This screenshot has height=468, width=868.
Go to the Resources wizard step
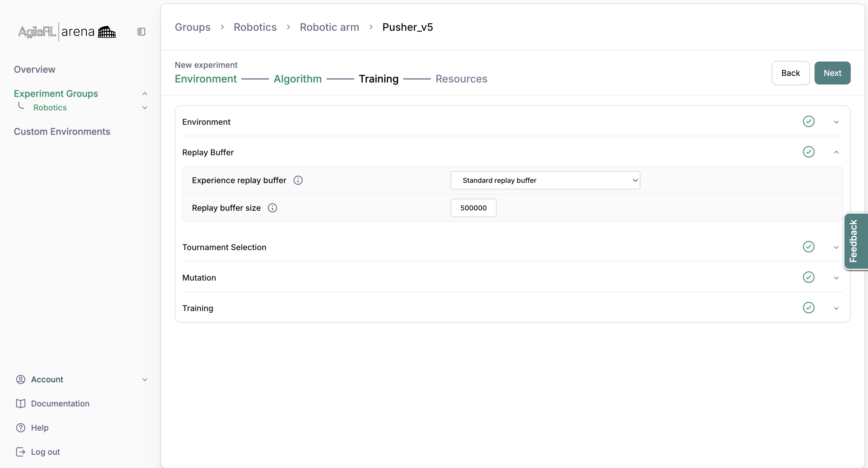(461, 79)
